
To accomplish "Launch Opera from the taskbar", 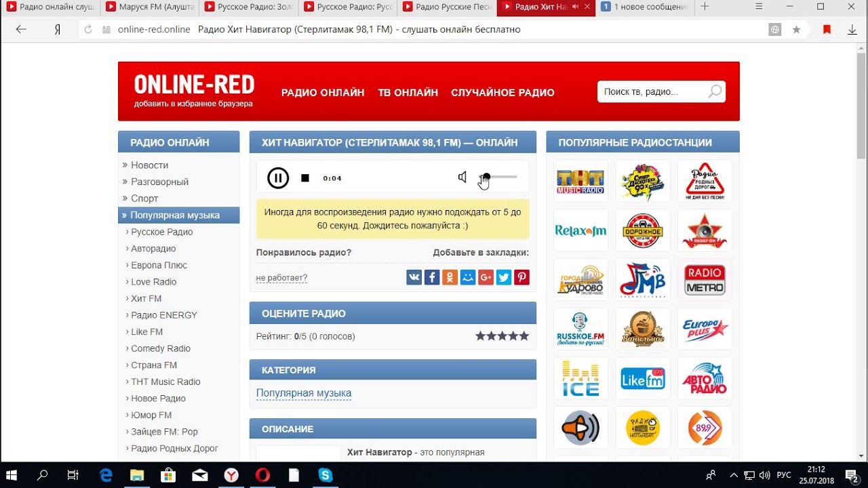I will tap(262, 475).
